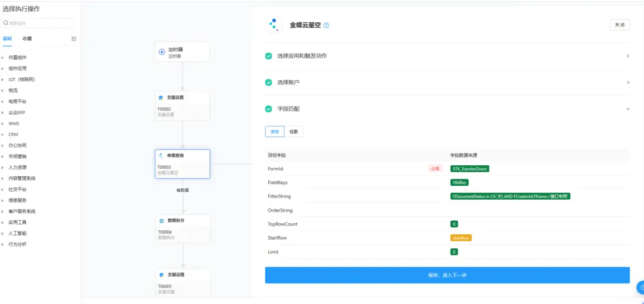644x304 pixels.
Task: Click 保存，进入下一步 button
Action: click(448, 275)
